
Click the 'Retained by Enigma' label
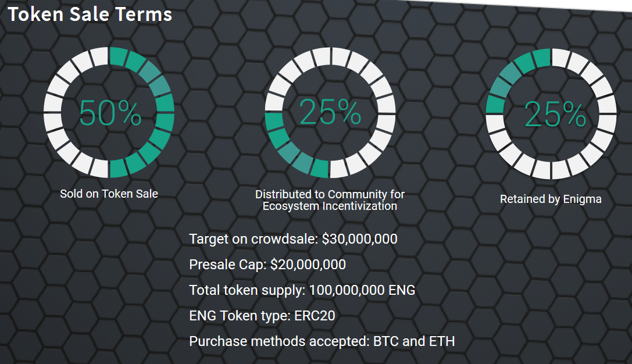click(x=551, y=199)
